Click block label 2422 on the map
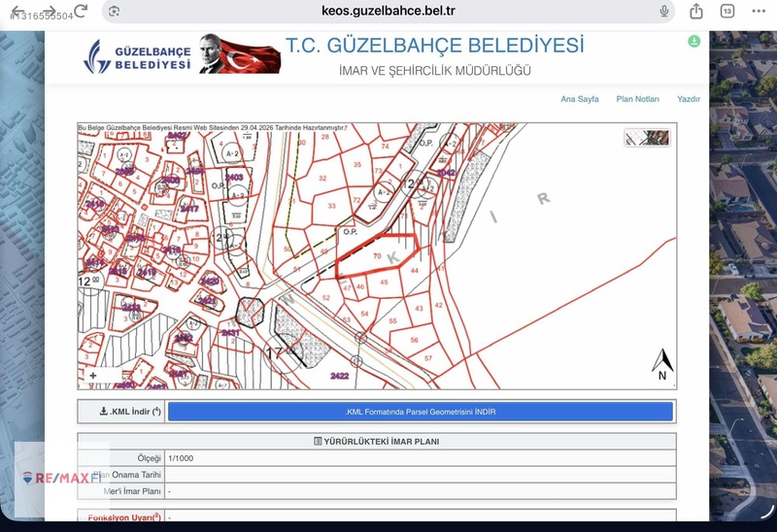This screenshot has width=777, height=532. point(339,376)
